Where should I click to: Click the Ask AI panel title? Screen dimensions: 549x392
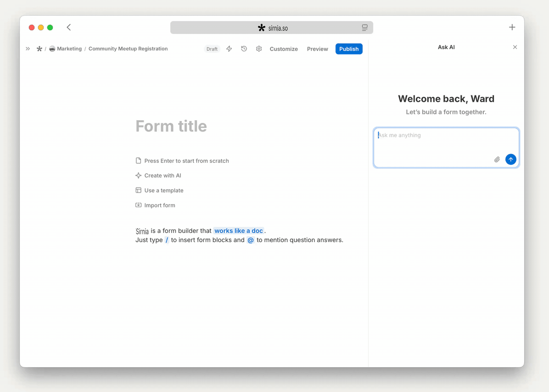coord(446,47)
